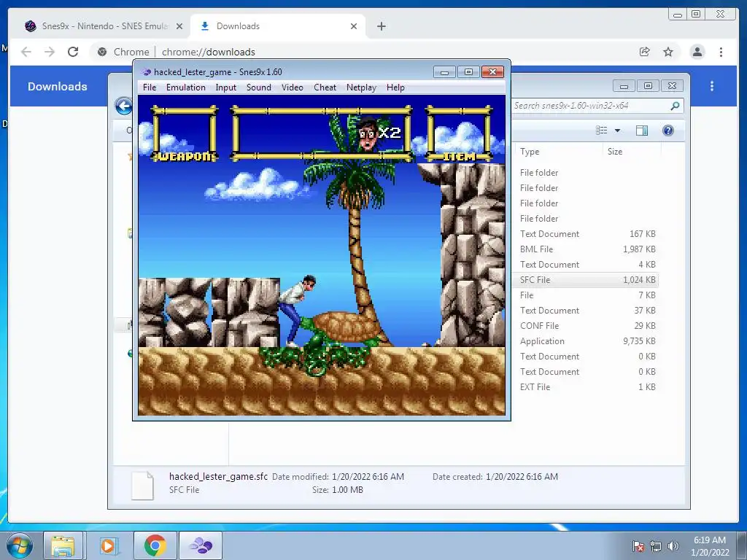
Task: Click the taskbar clock showing 6:19 AM
Action: tap(710, 546)
